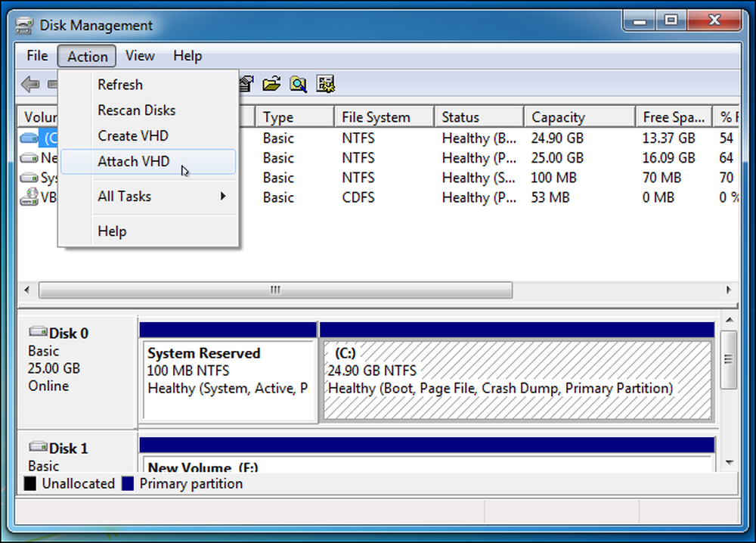Viewport: 756px width, 543px height.
Task: Select the VBox CD-ROM volume icon
Action: 29,197
